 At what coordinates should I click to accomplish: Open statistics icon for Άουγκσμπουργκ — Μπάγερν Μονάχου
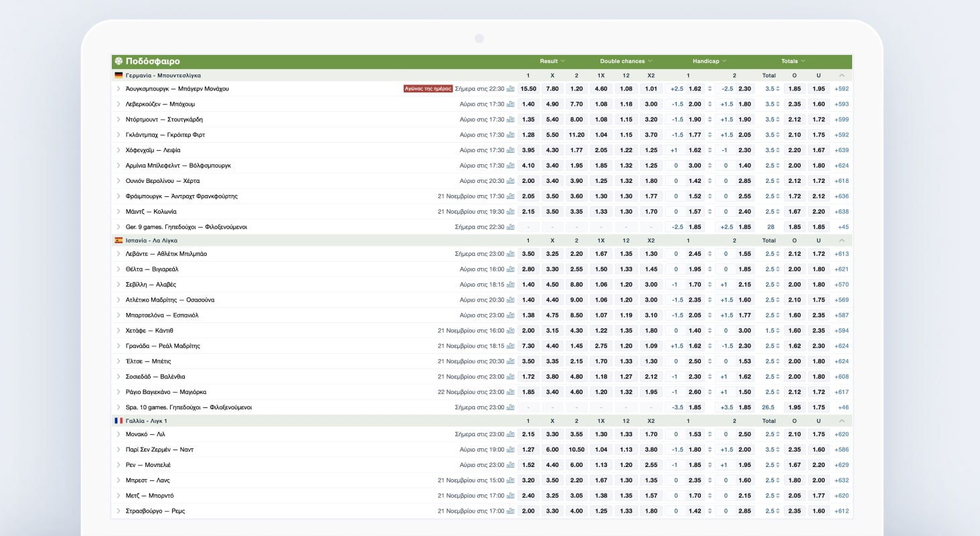pyautogui.click(x=511, y=88)
